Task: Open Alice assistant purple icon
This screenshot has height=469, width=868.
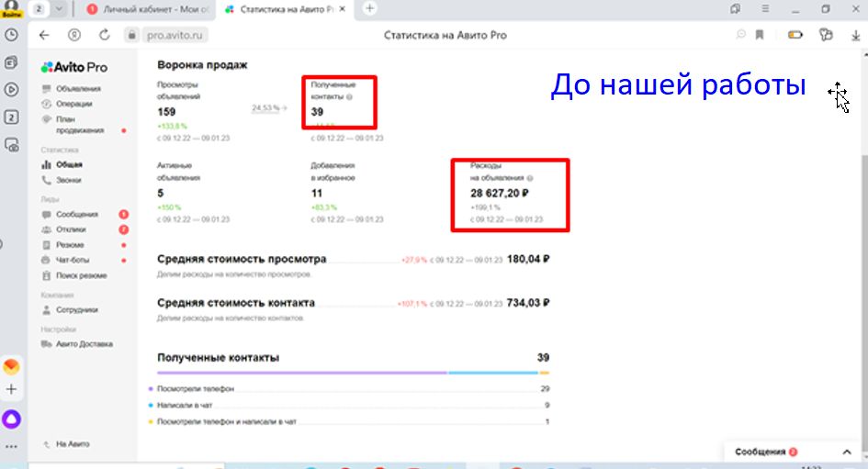Action: tap(11, 419)
